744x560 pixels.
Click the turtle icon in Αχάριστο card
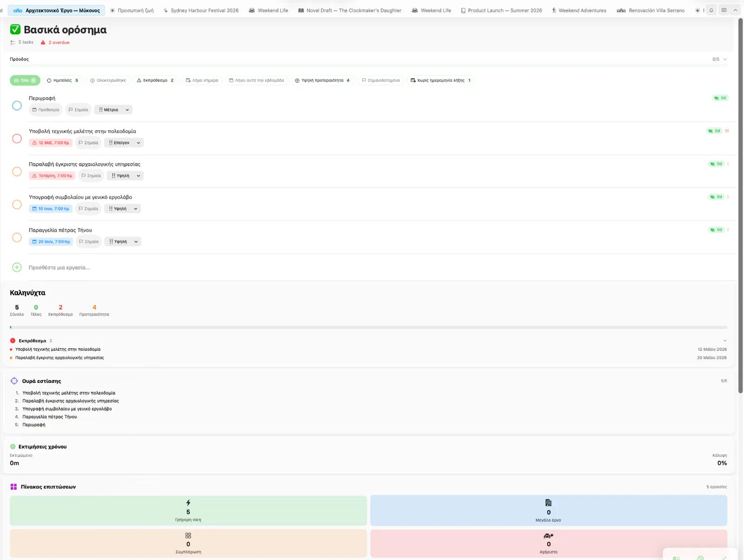tap(549, 536)
